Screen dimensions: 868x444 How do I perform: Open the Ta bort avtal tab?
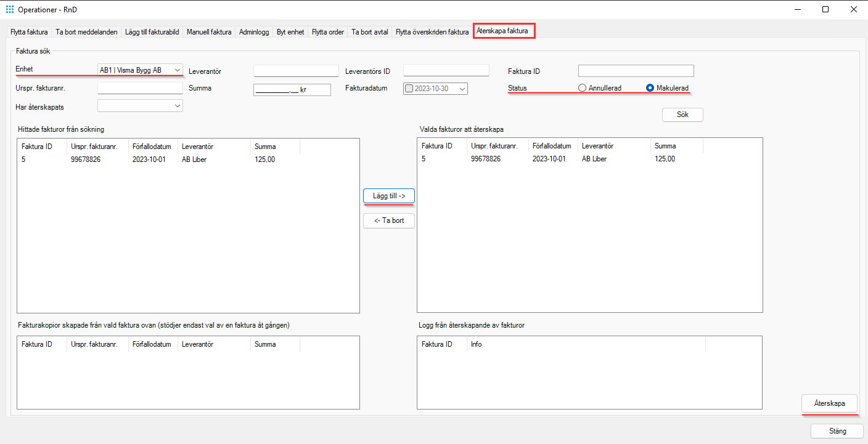[369, 31]
